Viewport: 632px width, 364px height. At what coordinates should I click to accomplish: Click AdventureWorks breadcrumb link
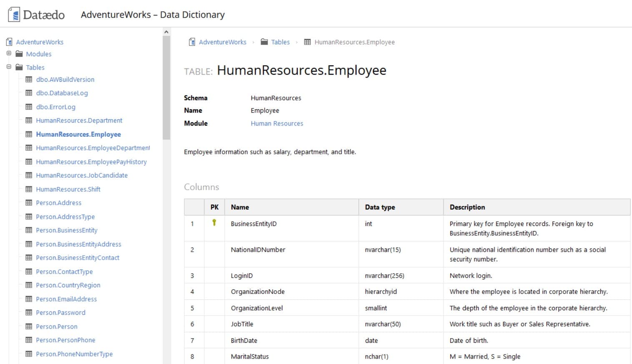(x=223, y=42)
